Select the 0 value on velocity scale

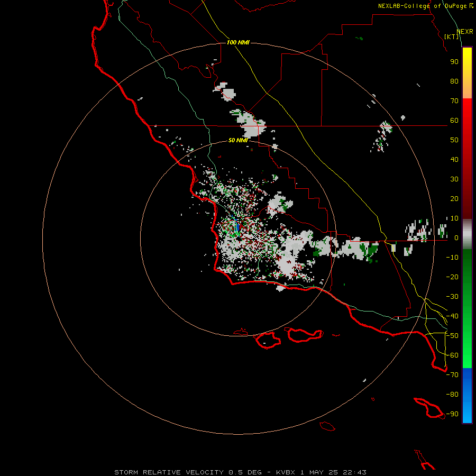pyautogui.click(x=456, y=238)
